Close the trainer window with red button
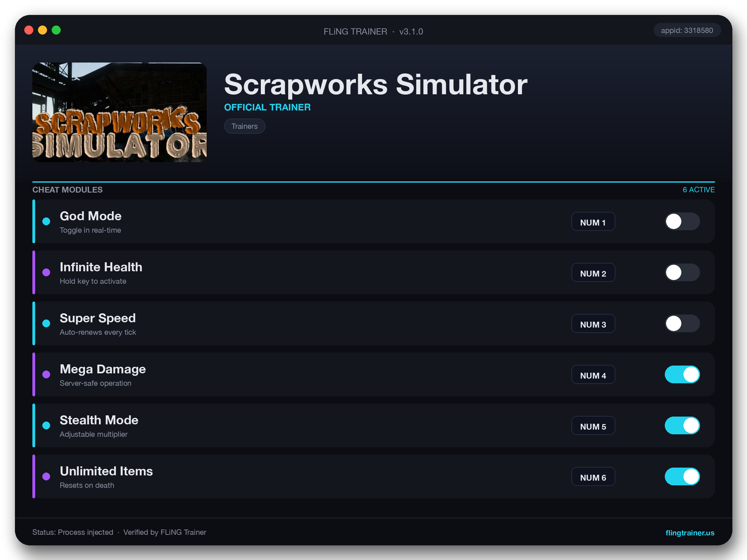The width and height of the screenshot is (747, 560). coord(29,30)
